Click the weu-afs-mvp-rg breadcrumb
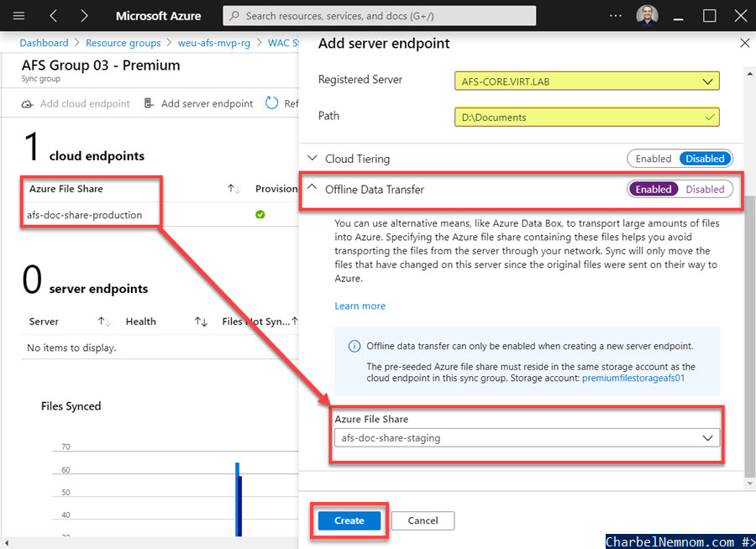The width and height of the screenshot is (756, 549). [x=214, y=43]
